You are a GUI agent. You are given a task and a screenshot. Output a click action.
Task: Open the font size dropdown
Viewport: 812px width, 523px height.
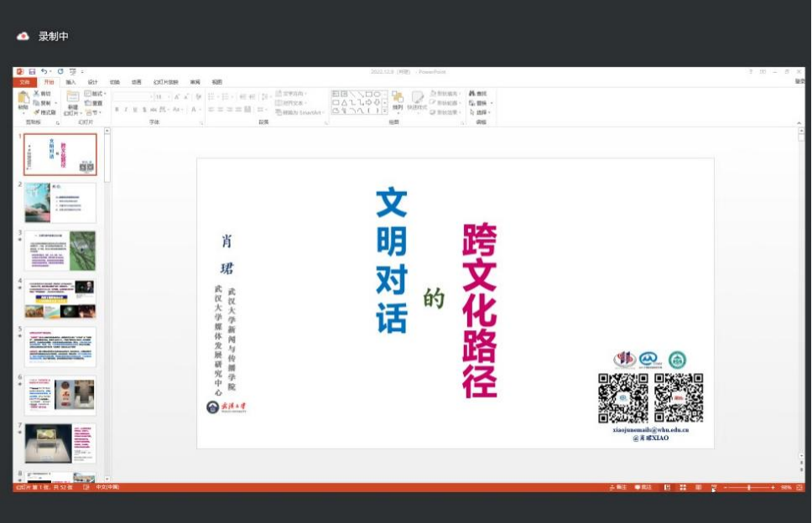pyautogui.click(x=169, y=97)
